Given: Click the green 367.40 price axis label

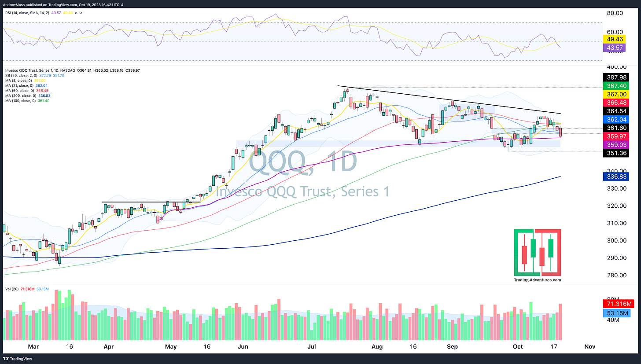Looking at the screenshot, I should click(x=615, y=85).
